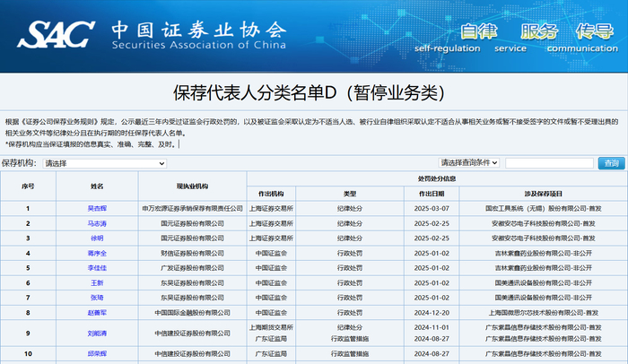
Task: Expand the 请选择查询条件 dropdown
Action: [468, 163]
